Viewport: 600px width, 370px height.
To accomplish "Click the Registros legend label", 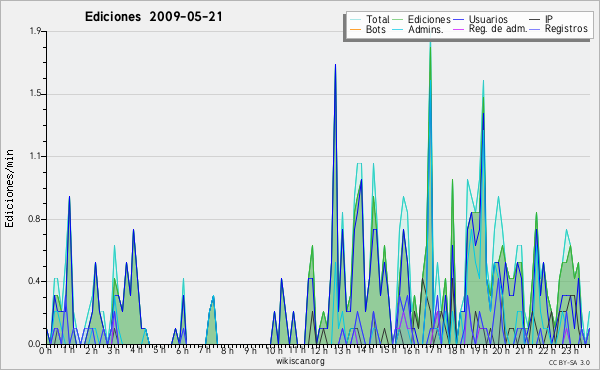I will pyautogui.click(x=566, y=29).
